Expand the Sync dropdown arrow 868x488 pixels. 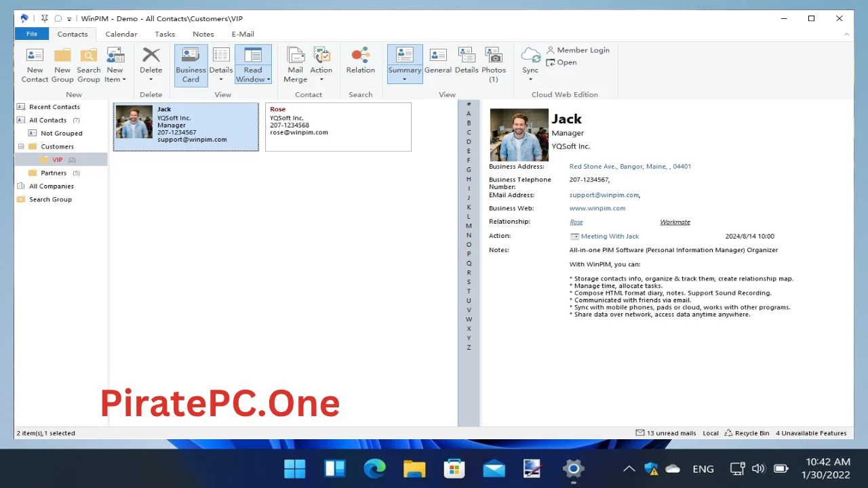530,80
